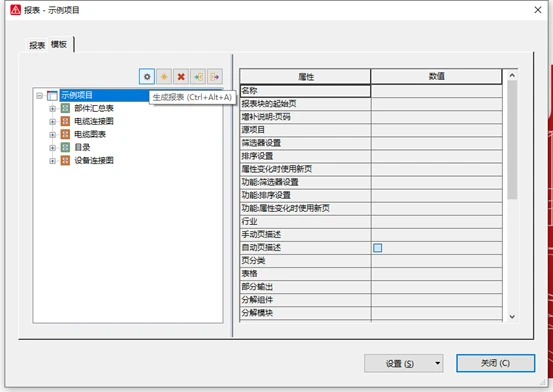This screenshot has width=553, height=392.
Task: Click the icon beside 部件汇总表
Action: point(65,108)
